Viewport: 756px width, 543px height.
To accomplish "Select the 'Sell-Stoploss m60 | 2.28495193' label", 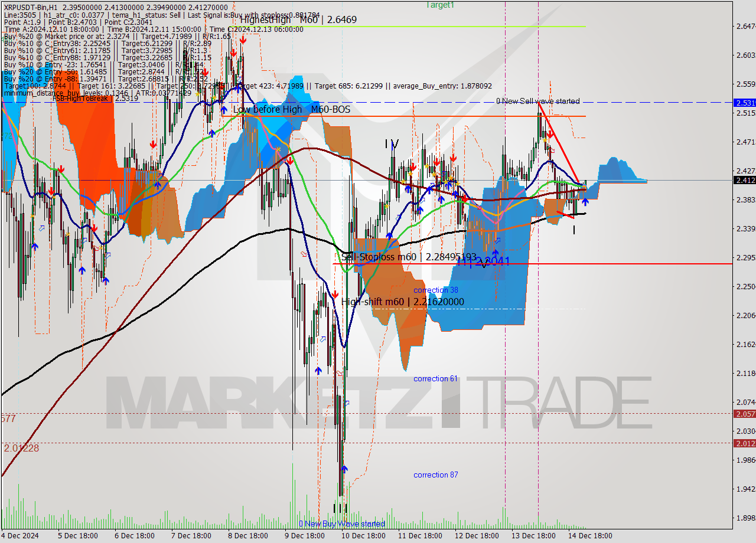I will click(x=409, y=257).
